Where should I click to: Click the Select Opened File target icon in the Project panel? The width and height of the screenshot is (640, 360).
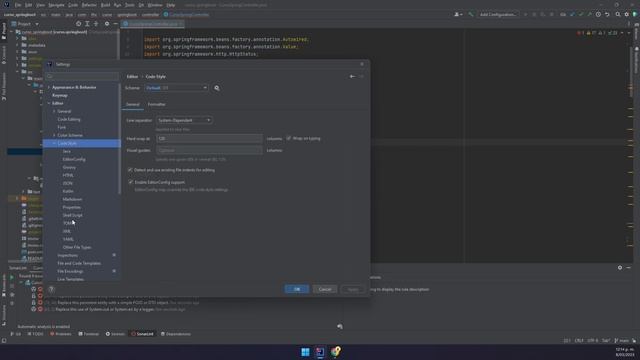[x=78, y=24]
